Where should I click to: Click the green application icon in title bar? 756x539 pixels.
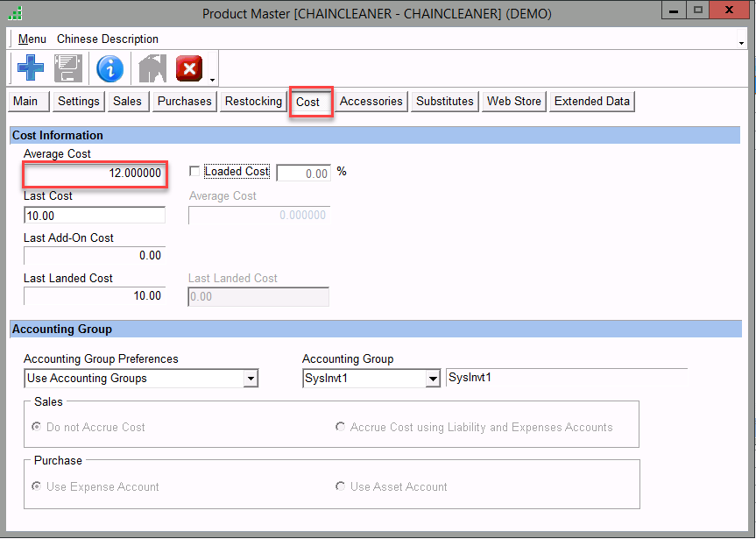tap(15, 13)
